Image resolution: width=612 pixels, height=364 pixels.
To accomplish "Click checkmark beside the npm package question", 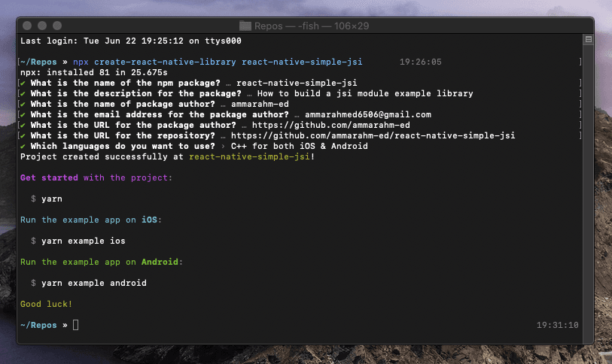I will point(23,83).
